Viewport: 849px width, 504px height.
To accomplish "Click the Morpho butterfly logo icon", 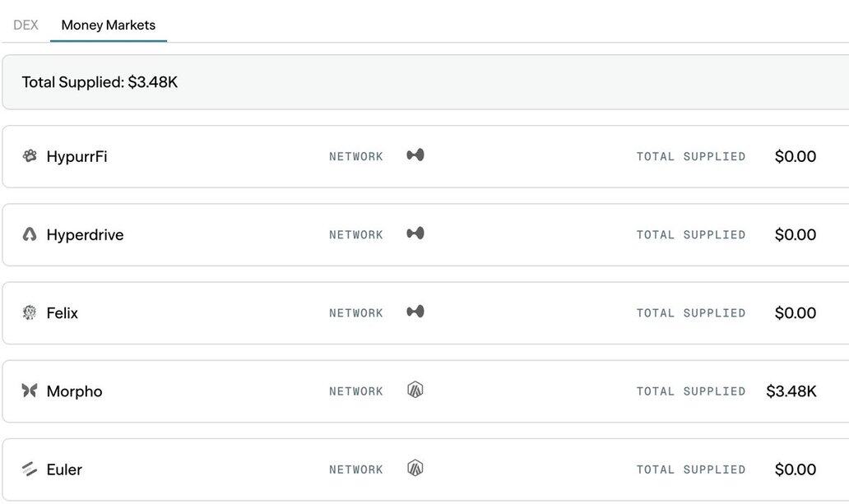I will pyautogui.click(x=30, y=391).
